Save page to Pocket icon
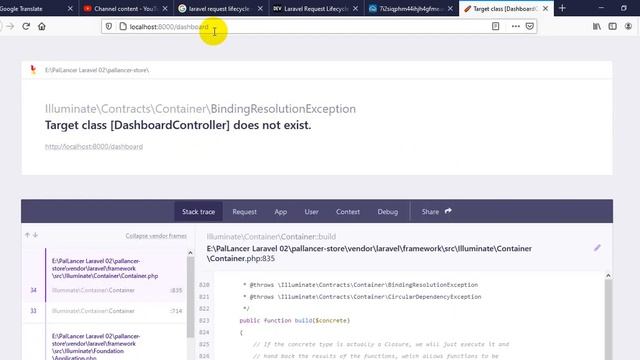This screenshot has width=640, height=360. 530,27
